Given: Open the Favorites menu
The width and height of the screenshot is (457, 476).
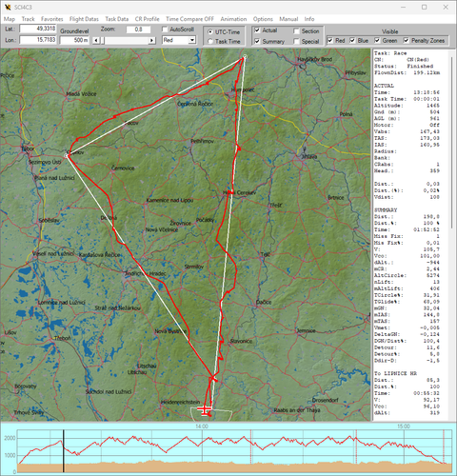Looking at the screenshot, I should tap(52, 19).
